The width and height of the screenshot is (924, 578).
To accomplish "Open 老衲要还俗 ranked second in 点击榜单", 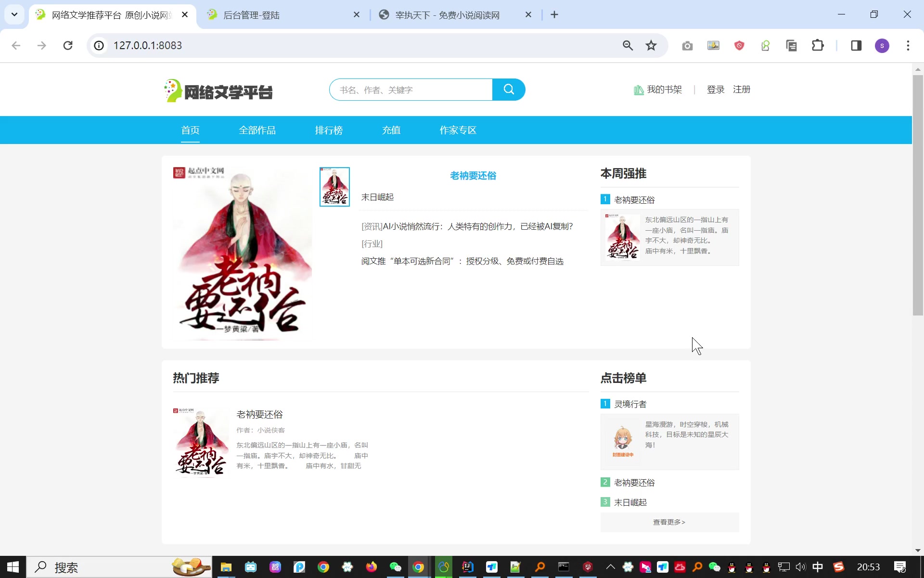I will tap(634, 483).
